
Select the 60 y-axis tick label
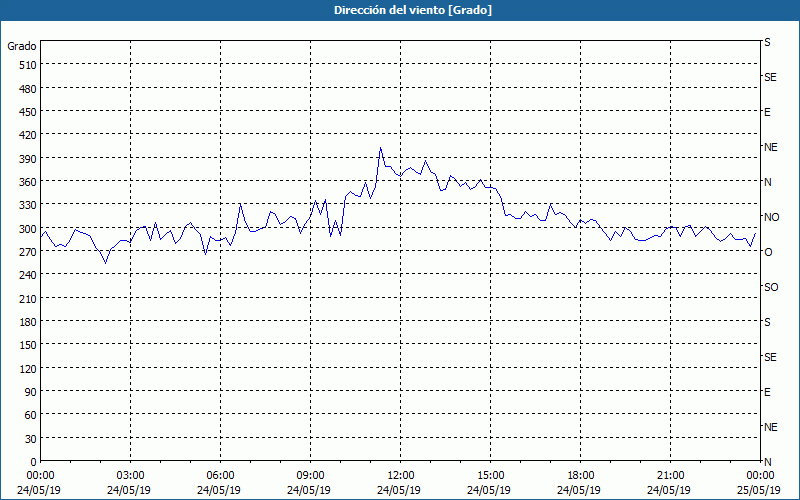click(31, 415)
